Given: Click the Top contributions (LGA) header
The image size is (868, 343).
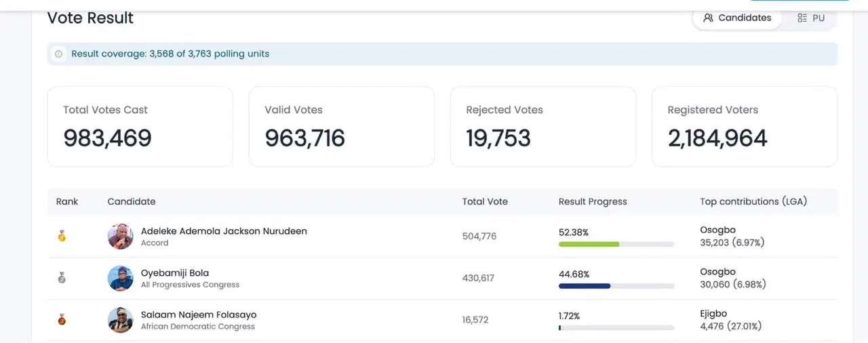Looking at the screenshot, I should click(x=753, y=201).
